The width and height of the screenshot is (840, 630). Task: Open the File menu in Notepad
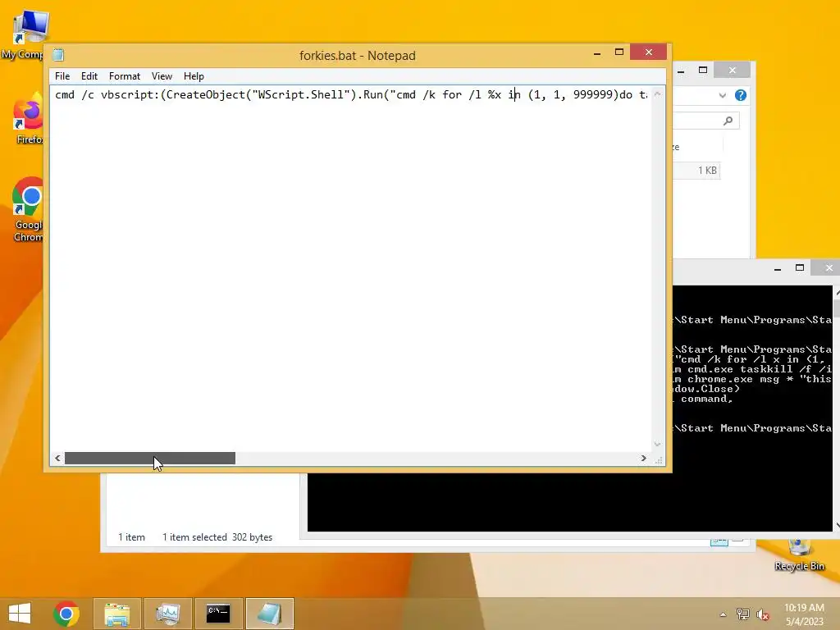(x=62, y=76)
